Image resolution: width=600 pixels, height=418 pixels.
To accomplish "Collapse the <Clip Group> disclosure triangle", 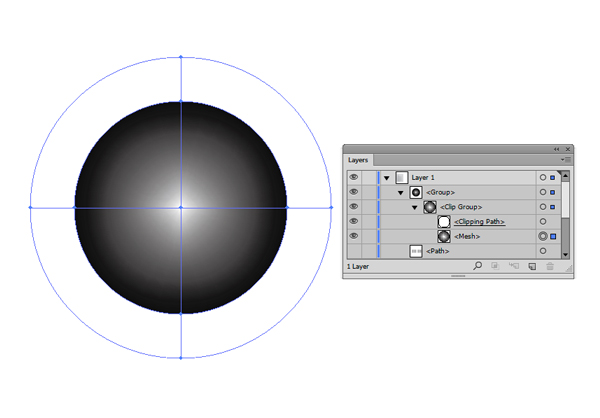I will [x=414, y=207].
